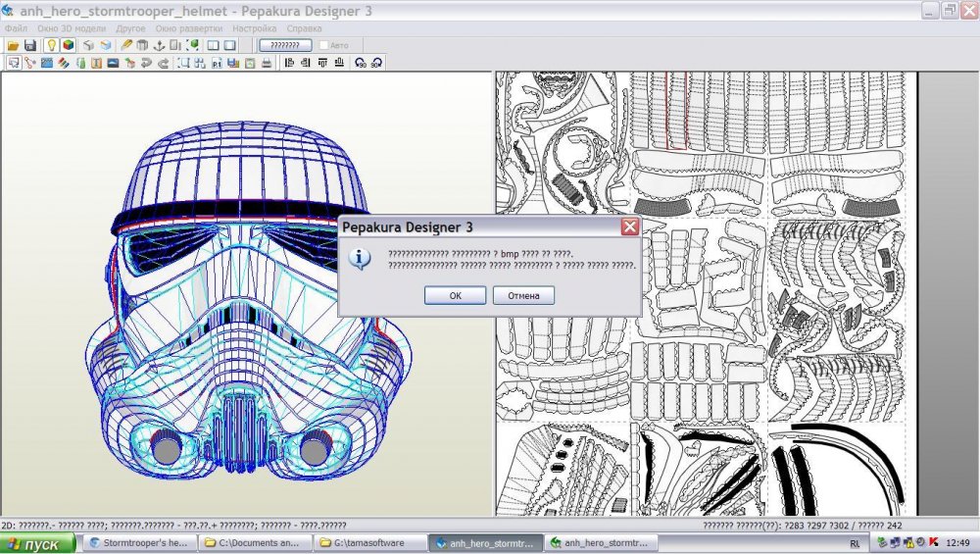The image size is (980, 554).
Task: Select the join/disjoin face tool
Action: pyautogui.click(x=30, y=63)
